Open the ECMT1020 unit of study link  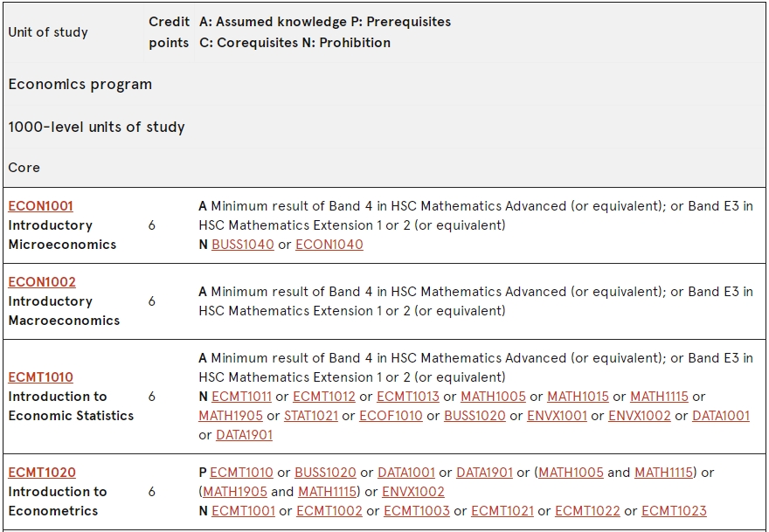click(42, 473)
